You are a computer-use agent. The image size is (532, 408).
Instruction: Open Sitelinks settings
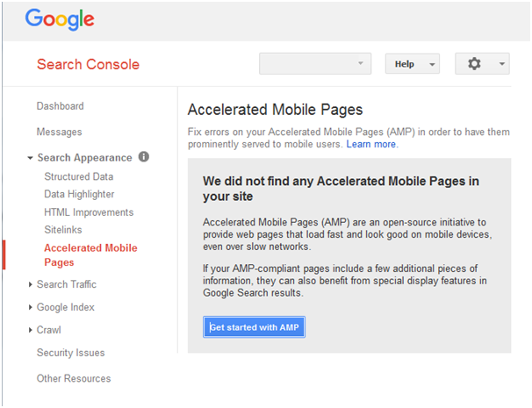pyautogui.click(x=63, y=230)
